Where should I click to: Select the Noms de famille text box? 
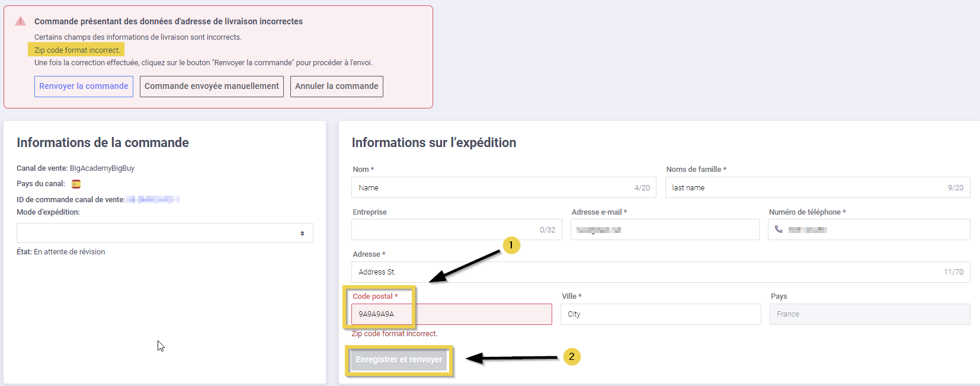point(806,187)
